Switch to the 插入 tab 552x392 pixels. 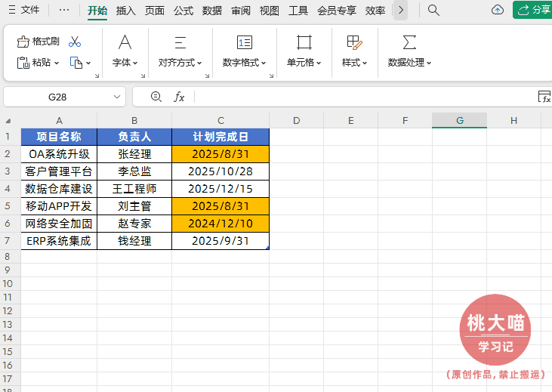point(125,11)
